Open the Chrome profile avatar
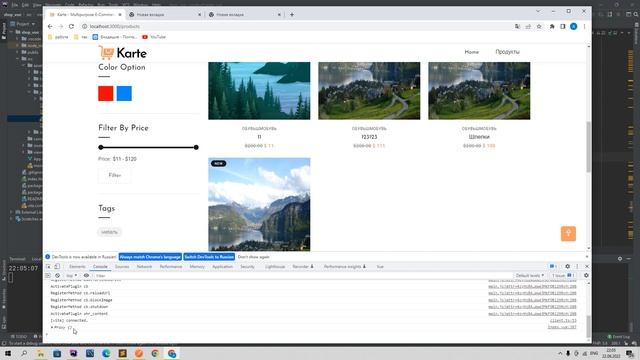640x360 pixels. coord(573,26)
